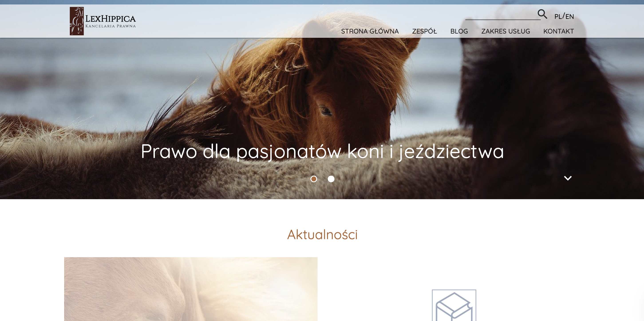Screen dimensions: 644x321
Task: Click the book icon under Aktualności
Action: coord(454,305)
